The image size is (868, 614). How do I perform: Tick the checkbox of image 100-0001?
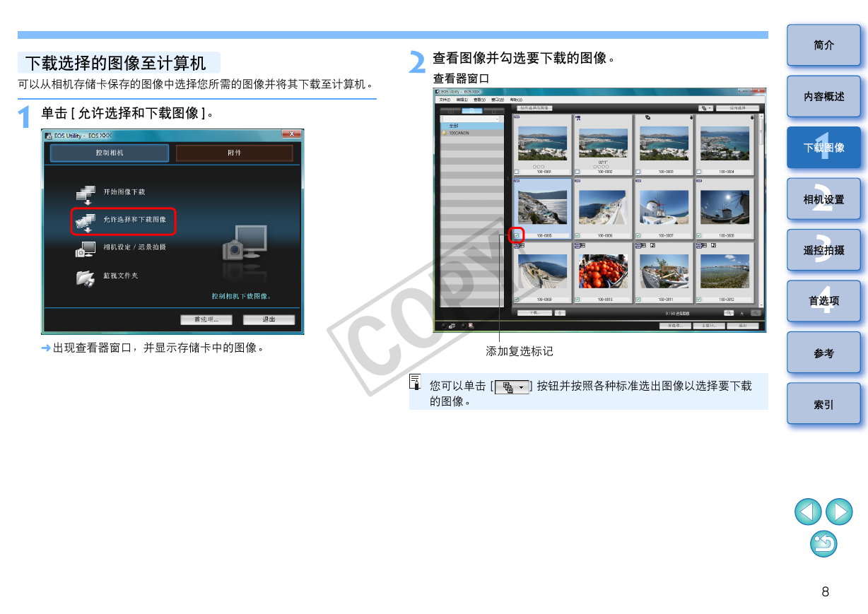tap(516, 172)
